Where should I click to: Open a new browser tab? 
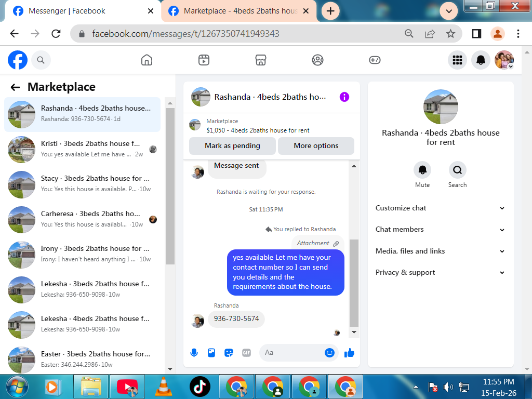tap(330, 11)
